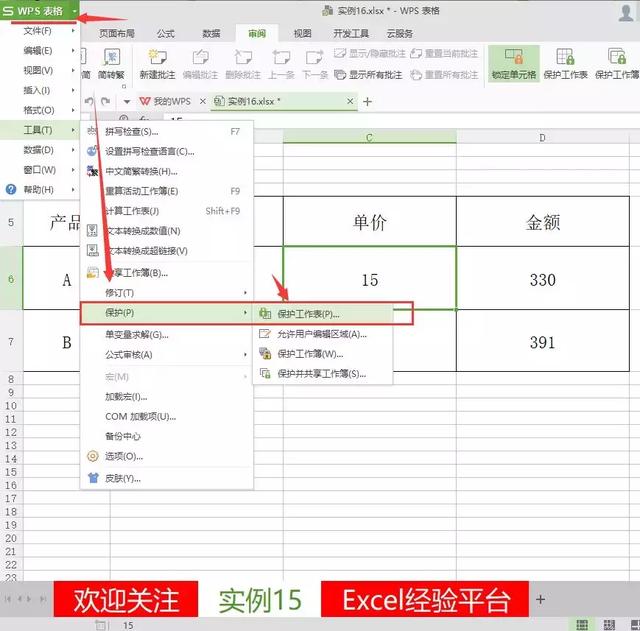The width and height of the screenshot is (640, 631).
Task: Select 允许用户编辑区域(A) in submenu
Action: point(322,334)
